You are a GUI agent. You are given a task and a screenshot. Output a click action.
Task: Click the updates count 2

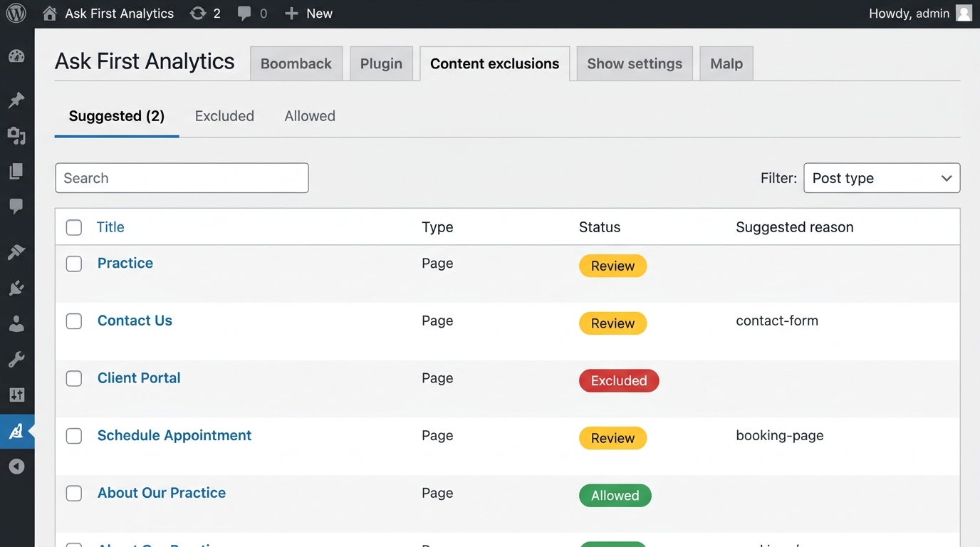click(x=217, y=14)
